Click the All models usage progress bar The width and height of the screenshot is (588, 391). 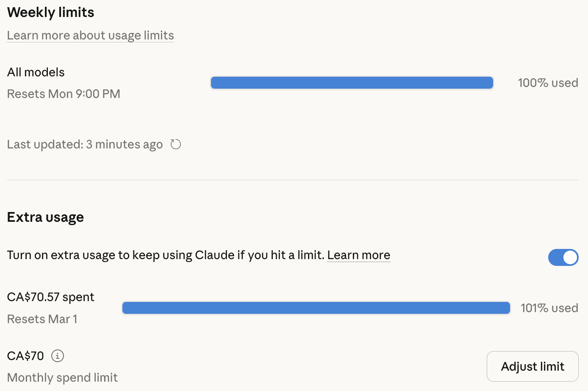[x=352, y=83]
